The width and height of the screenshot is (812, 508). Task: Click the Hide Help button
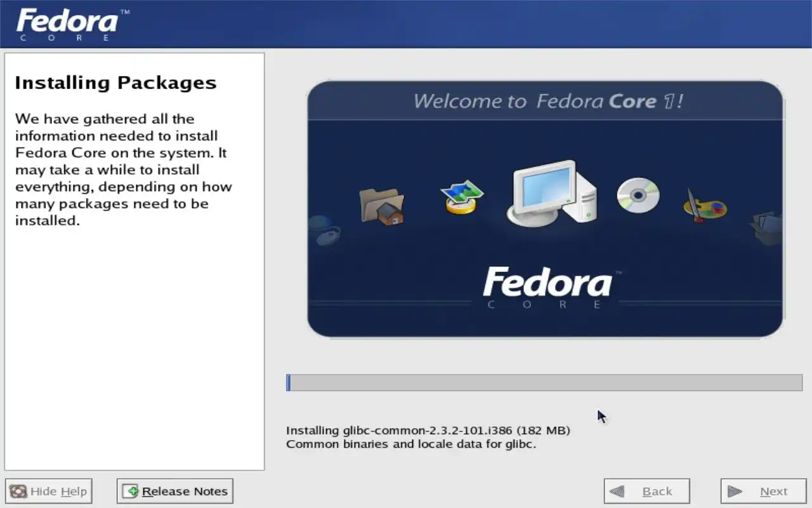(49, 491)
